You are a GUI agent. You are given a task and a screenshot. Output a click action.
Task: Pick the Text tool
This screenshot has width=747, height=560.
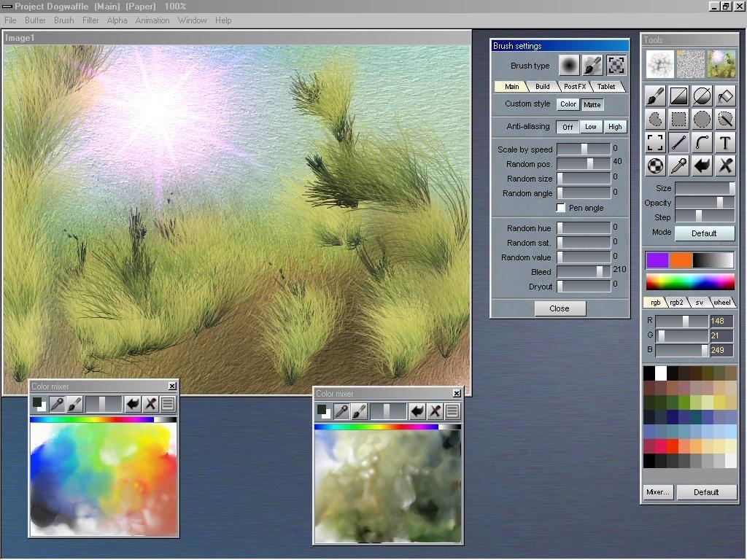(x=725, y=142)
